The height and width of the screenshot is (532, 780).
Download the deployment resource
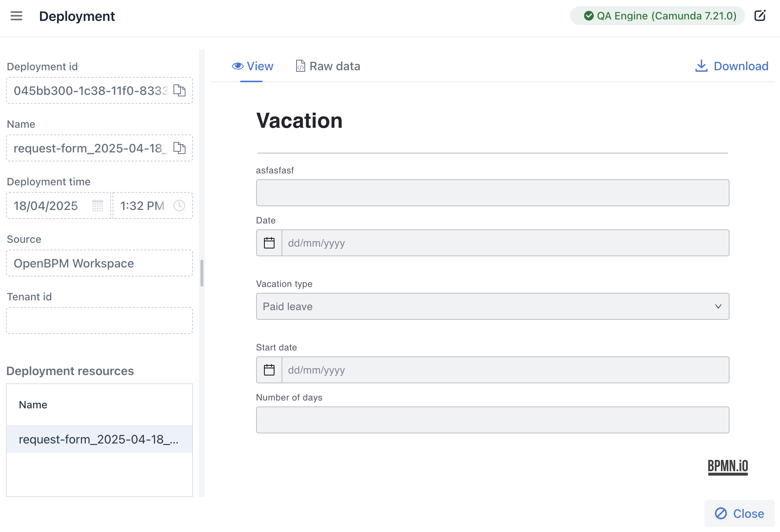tap(732, 66)
